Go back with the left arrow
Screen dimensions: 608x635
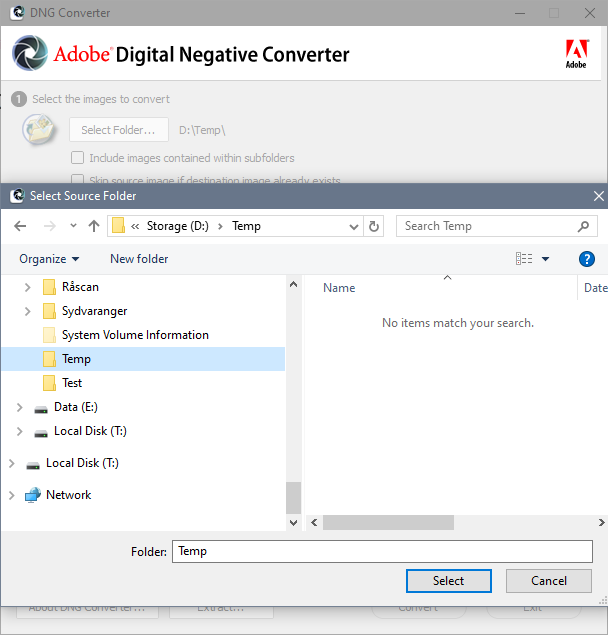click(x=20, y=226)
